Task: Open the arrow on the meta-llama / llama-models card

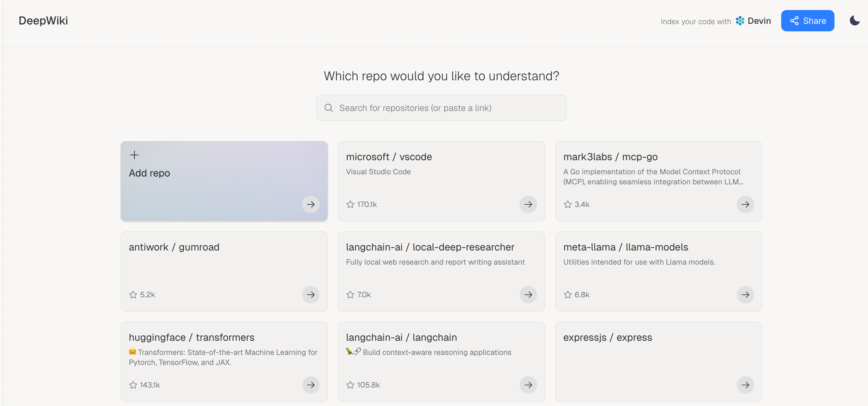Action: coord(745,295)
